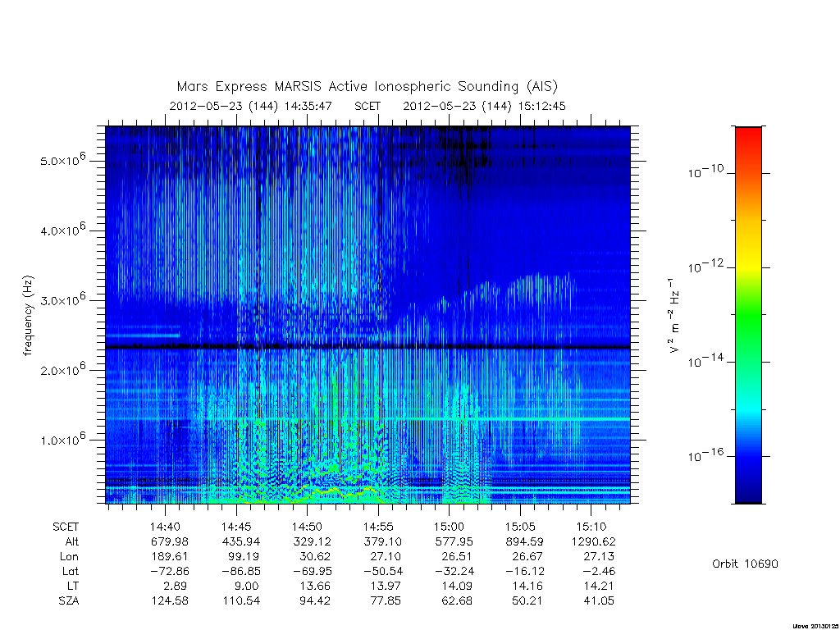This screenshot has height=630, width=840.
Task: Click the latitude value -32.24
Action: click(454, 571)
